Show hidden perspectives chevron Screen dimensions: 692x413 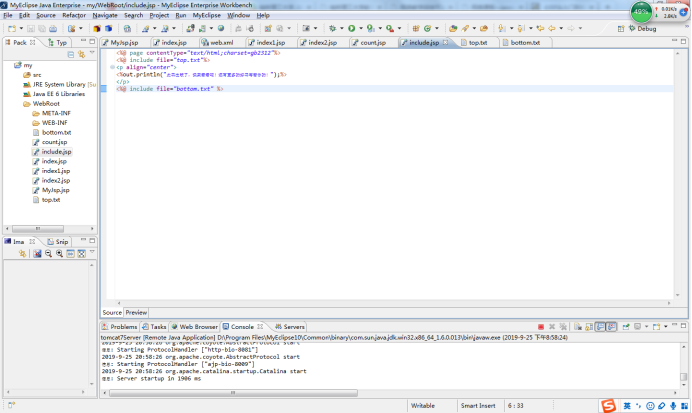pos(687,26)
